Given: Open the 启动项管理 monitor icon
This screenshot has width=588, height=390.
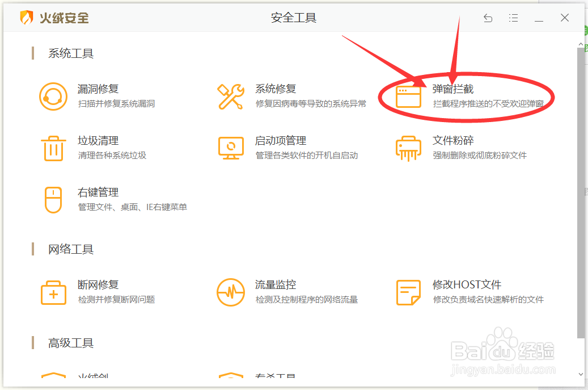Looking at the screenshot, I should pos(231,148).
